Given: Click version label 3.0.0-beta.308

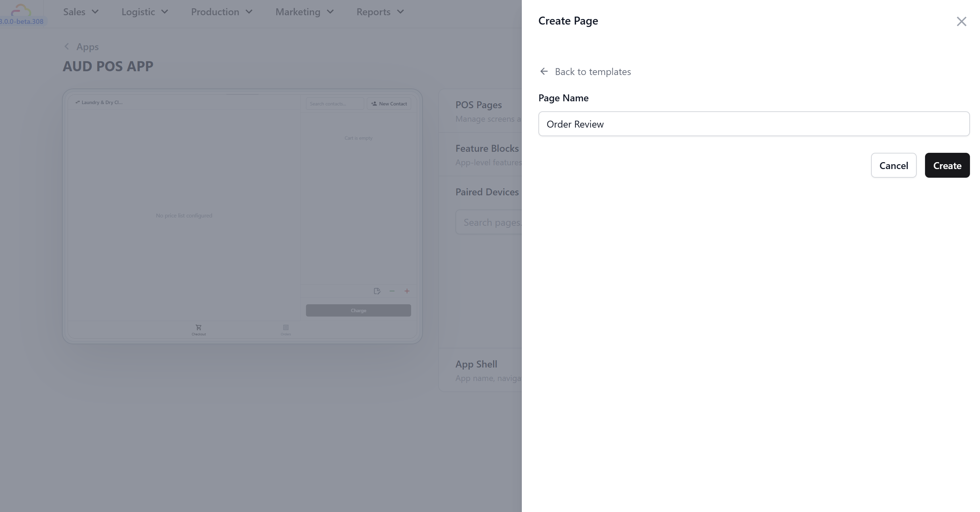Looking at the screenshot, I should [x=22, y=21].
